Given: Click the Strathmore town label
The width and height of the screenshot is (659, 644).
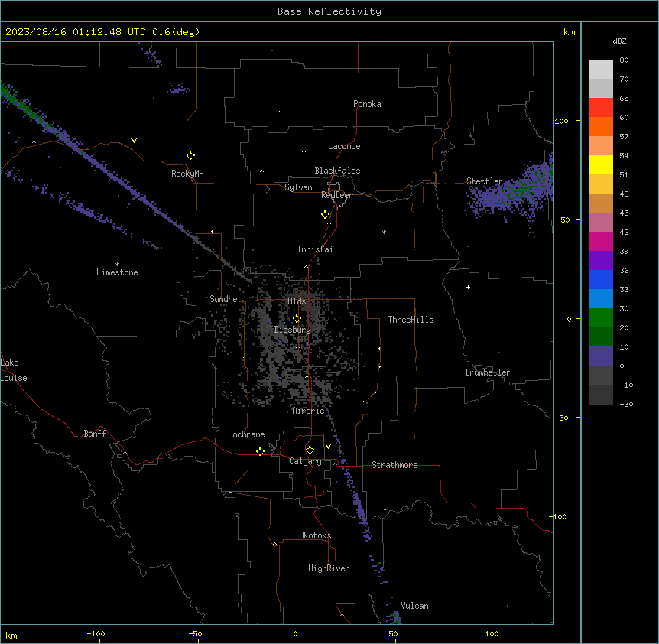Looking at the screenshot, I should [x=394, y=465].
